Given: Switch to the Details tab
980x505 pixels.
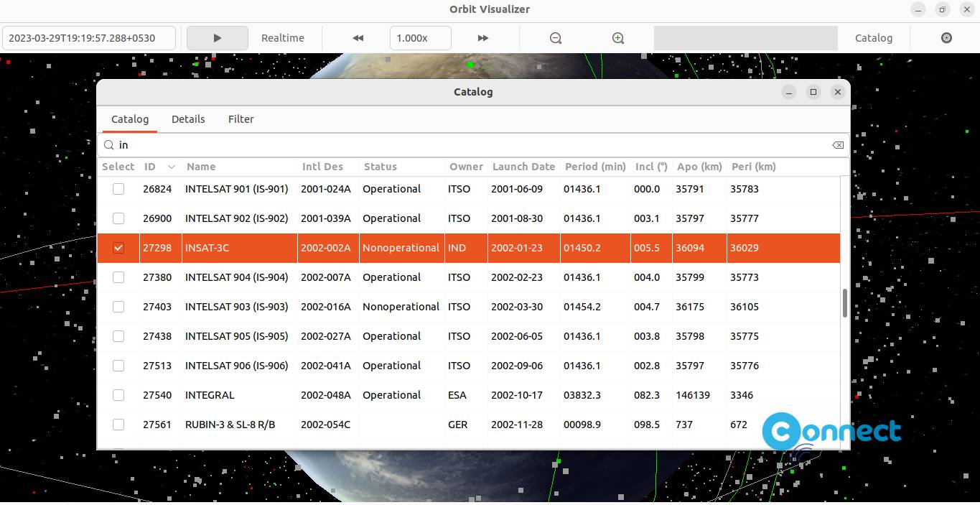Looking at the screenshot, I should [188, 119].
